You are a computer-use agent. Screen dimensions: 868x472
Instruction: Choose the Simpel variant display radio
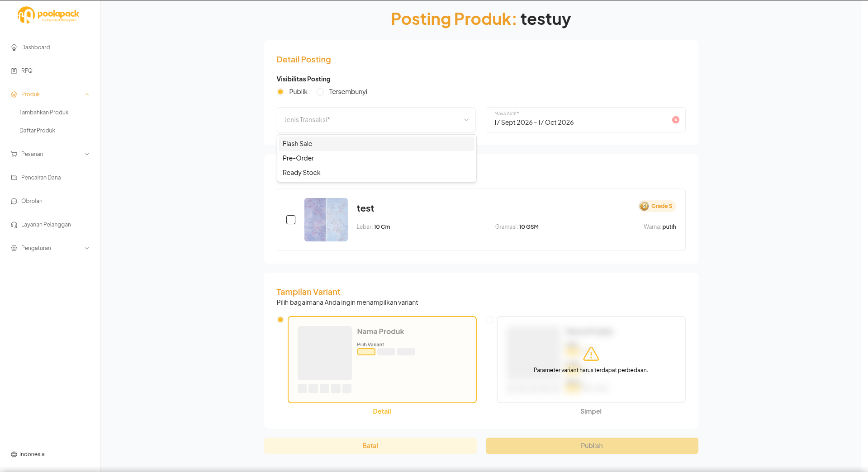tap(489, 320)
